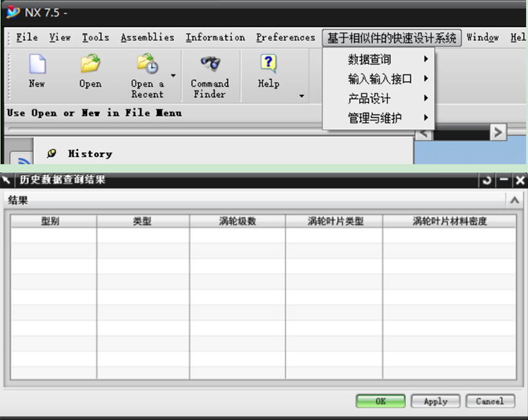Click the 型别 column header
Screen dimensions: 528x420
pos(53,221)
